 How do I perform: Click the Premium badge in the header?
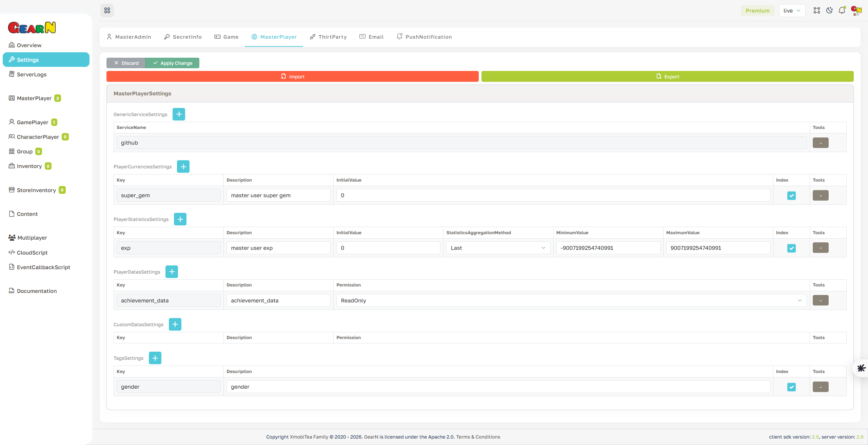pyautogui.click(x=757, y=10)
